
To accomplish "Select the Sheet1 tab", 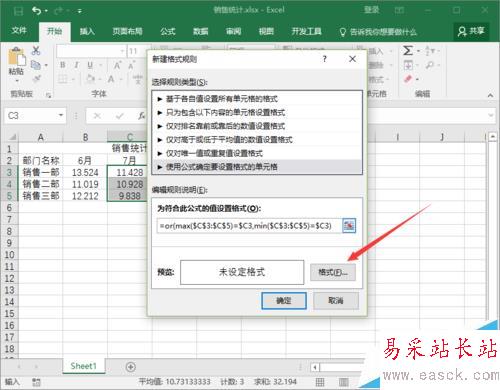I will (x=84, y=366).
